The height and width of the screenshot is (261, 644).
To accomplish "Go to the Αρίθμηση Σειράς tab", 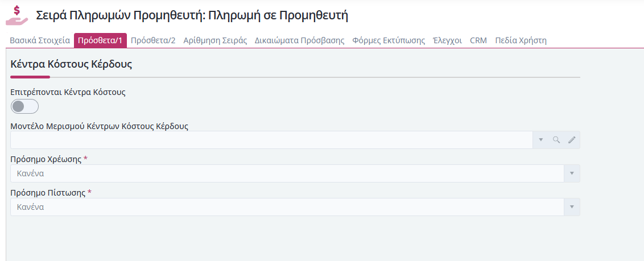I will click(x=215, y=40).
